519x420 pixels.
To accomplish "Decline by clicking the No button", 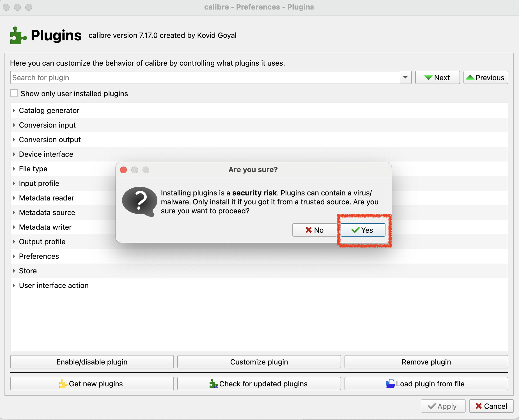I will click(314, 230).
